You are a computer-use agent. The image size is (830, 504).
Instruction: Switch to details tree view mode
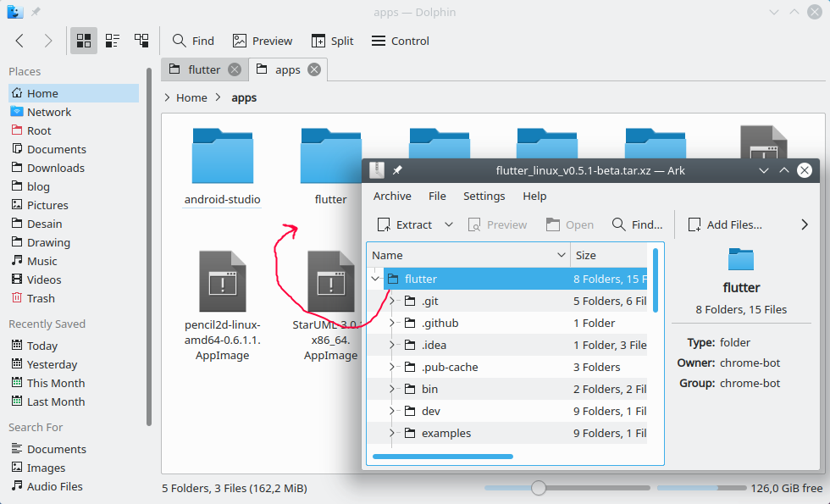coord(141,41)
